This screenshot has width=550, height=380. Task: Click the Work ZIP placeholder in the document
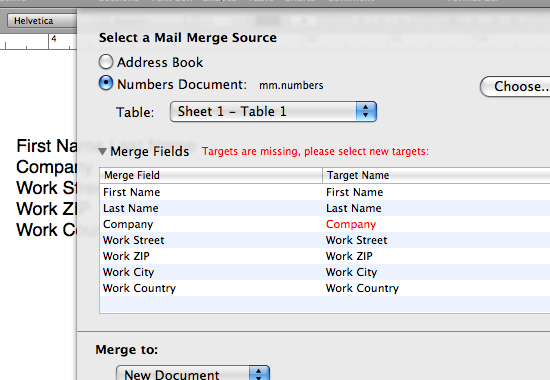coord(46,209)
